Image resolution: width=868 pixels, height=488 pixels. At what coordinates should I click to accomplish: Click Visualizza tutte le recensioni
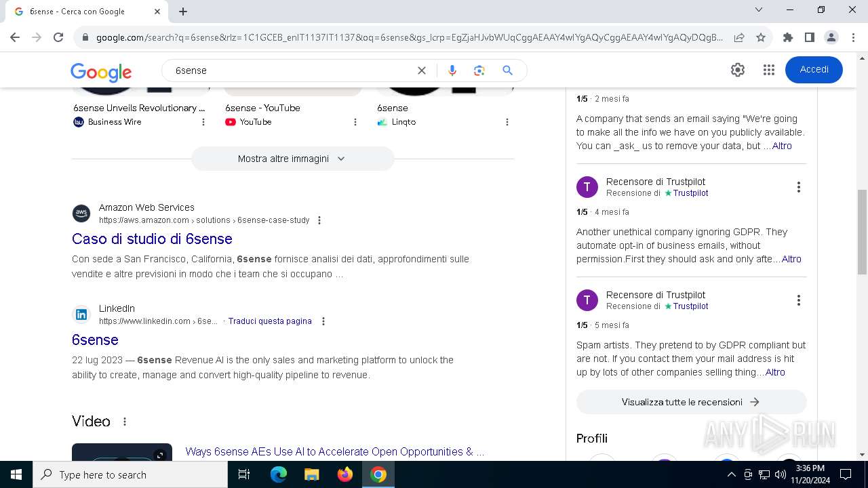691,402
